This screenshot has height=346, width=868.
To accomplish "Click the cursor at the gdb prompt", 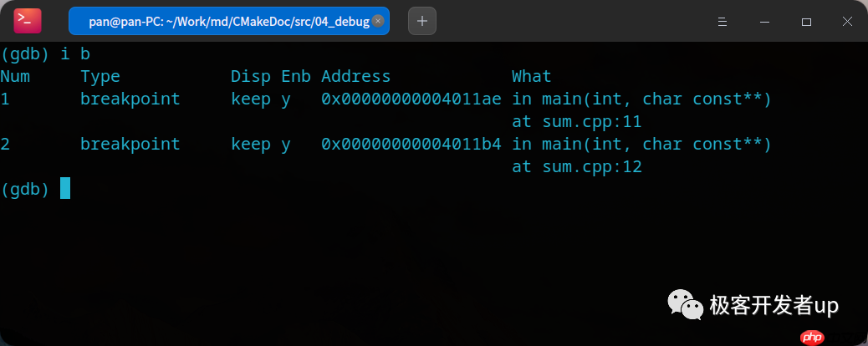I will tap(65, 189).
